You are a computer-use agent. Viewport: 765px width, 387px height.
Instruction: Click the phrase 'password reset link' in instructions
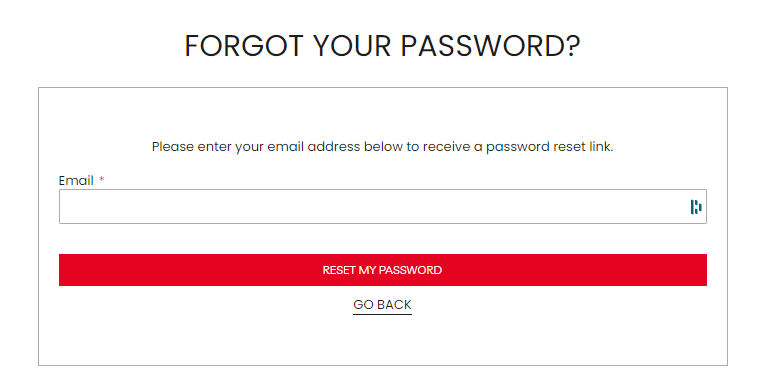549,147
